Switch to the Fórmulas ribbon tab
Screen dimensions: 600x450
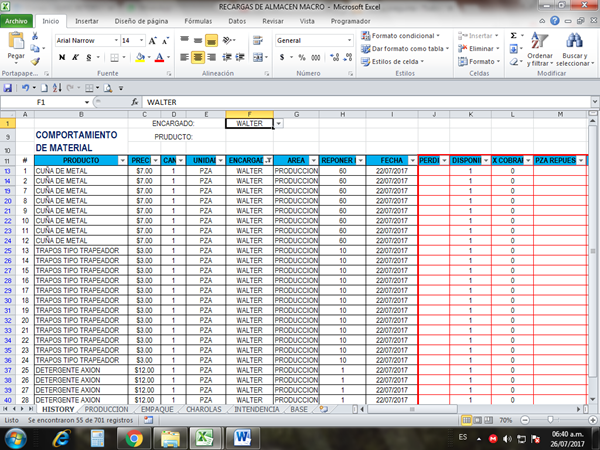pyautogui.click(x=198, y=20)
